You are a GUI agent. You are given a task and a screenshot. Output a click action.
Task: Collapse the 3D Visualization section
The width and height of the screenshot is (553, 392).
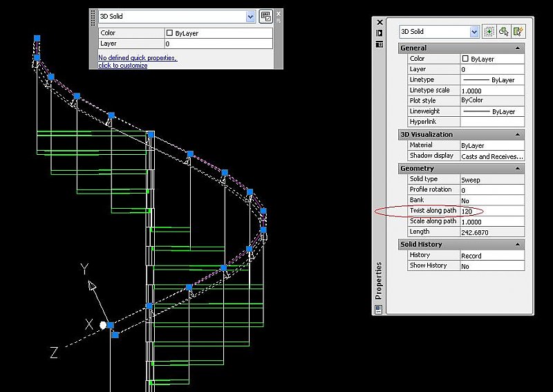pyautogui.click(x=518, y=134)
